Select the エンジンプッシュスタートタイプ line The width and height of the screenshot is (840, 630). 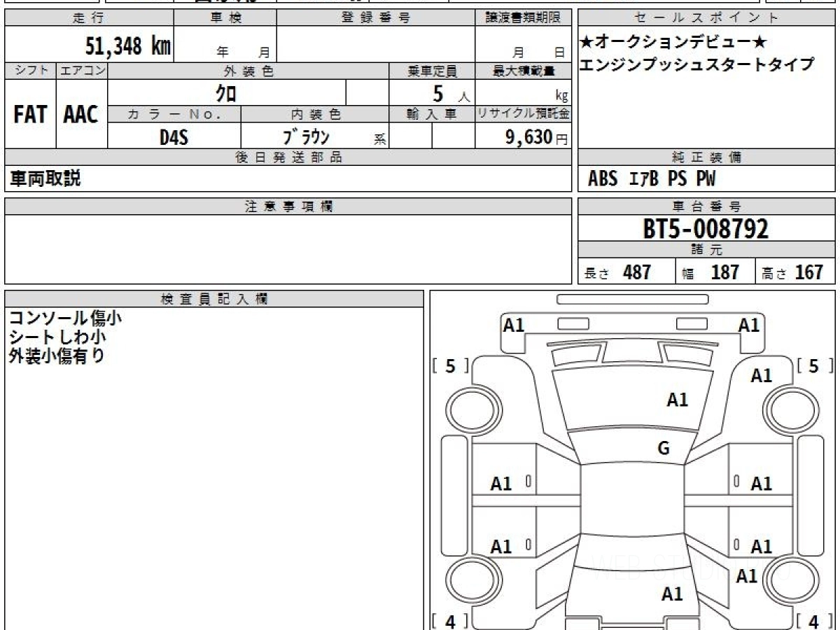pyautogui.click(x=696, y=64)
